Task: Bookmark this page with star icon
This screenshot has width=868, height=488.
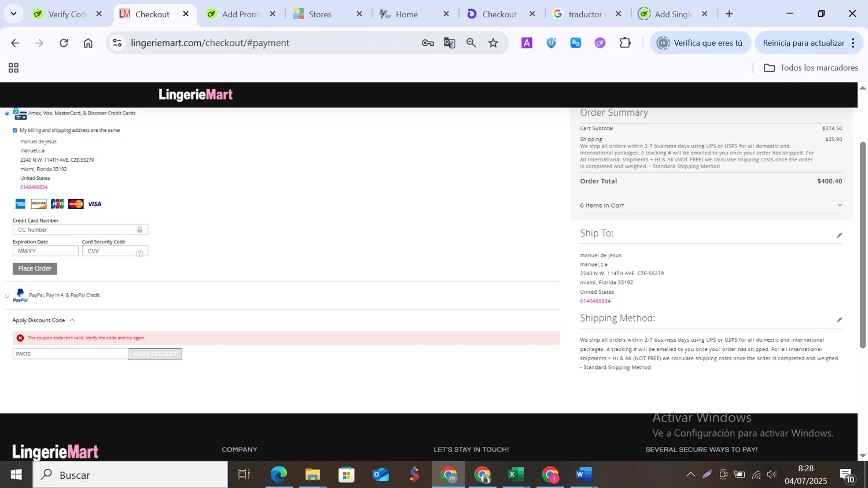Action: 493,43
